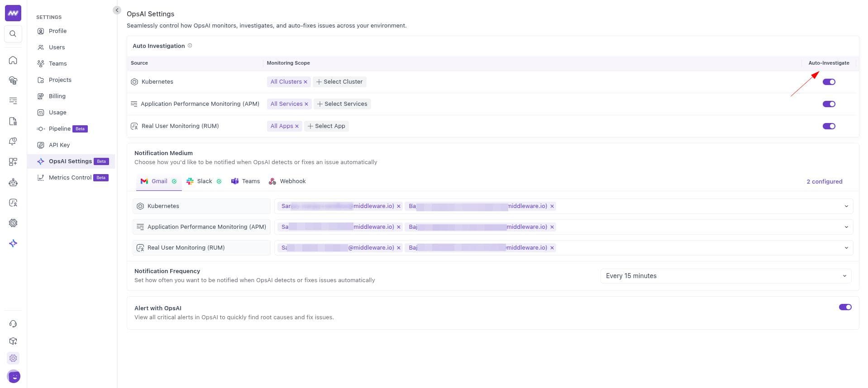Open API Key settings
The width and height of the screenshot is (868, 388).
(x=59, y=145)
